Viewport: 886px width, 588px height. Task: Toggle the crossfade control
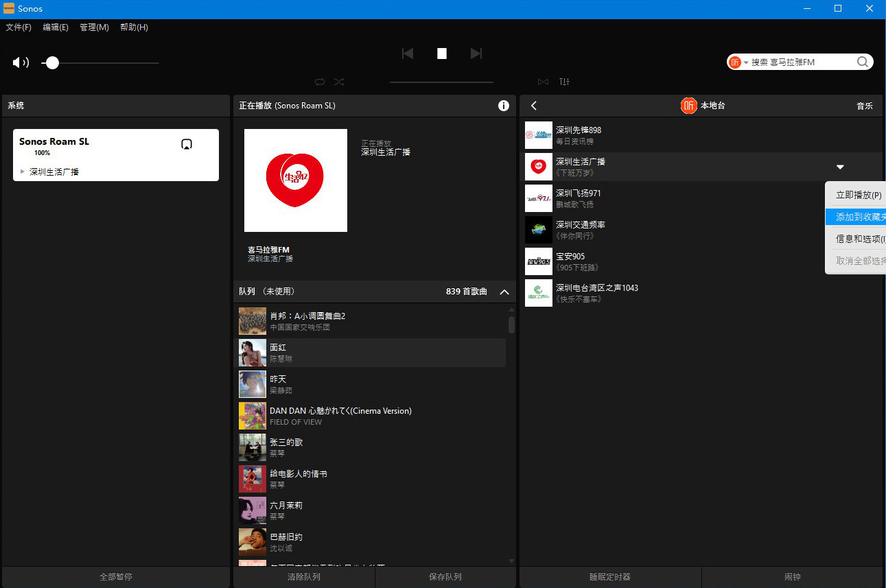coord(544,82)
